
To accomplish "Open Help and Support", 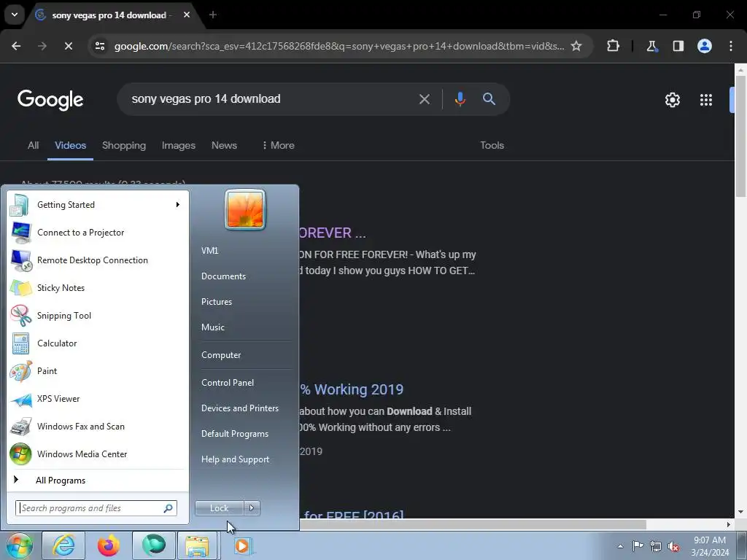I will click(x=236, y=459).
